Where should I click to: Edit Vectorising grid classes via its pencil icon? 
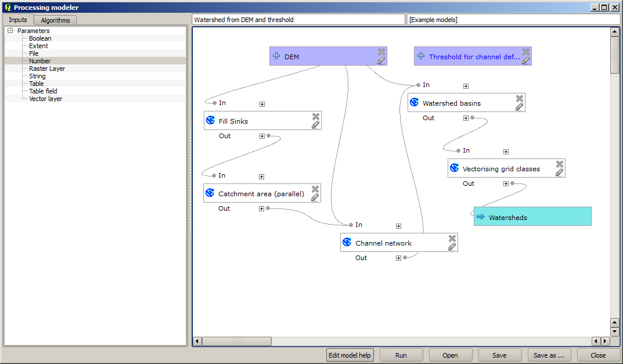pyautogui.click(x=559, y=172)
